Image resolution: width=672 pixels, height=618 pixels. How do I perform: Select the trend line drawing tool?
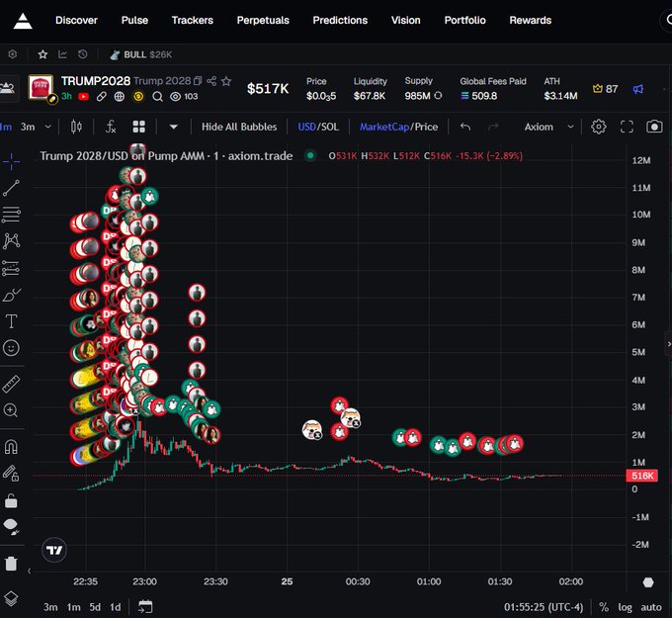11,188
